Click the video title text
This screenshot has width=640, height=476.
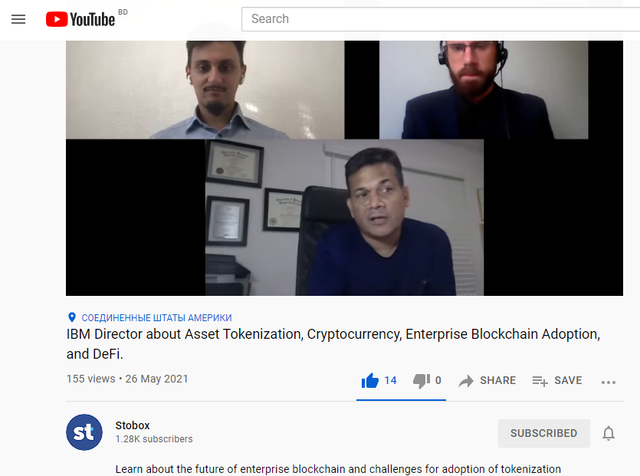(x=333, y=344)
